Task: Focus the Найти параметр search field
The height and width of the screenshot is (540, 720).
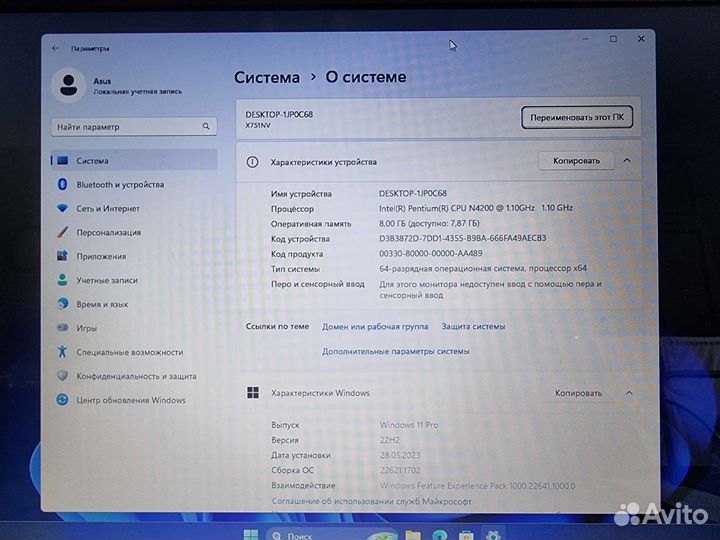Action: coord(134,127)
